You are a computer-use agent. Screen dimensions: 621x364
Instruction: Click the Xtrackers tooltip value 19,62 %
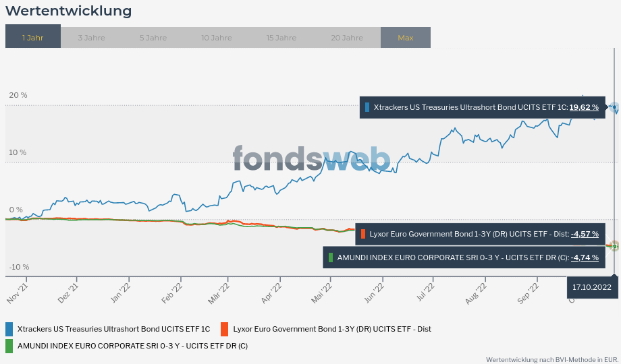click(584, 107)
